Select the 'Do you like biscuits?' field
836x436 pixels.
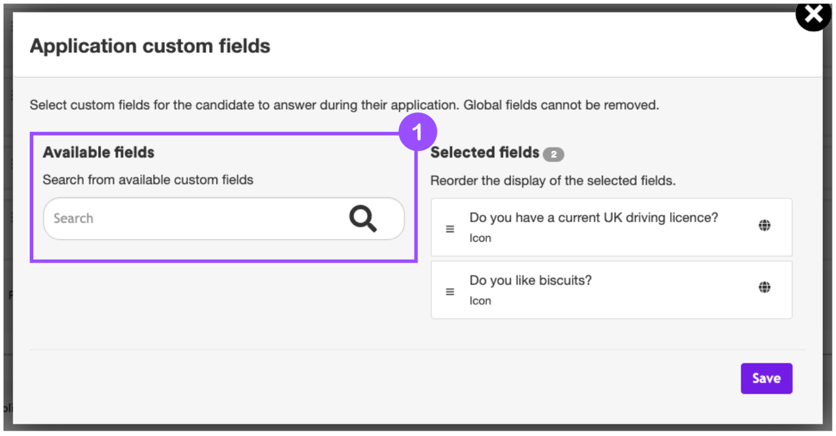pyautogui.click(x=530, y=280)
